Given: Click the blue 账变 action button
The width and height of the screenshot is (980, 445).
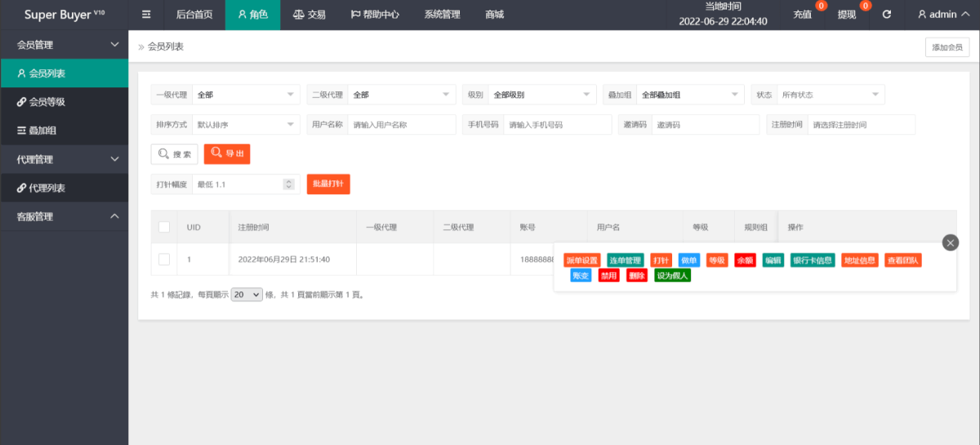Looking at the screenshot, I should tap(581, 275).
